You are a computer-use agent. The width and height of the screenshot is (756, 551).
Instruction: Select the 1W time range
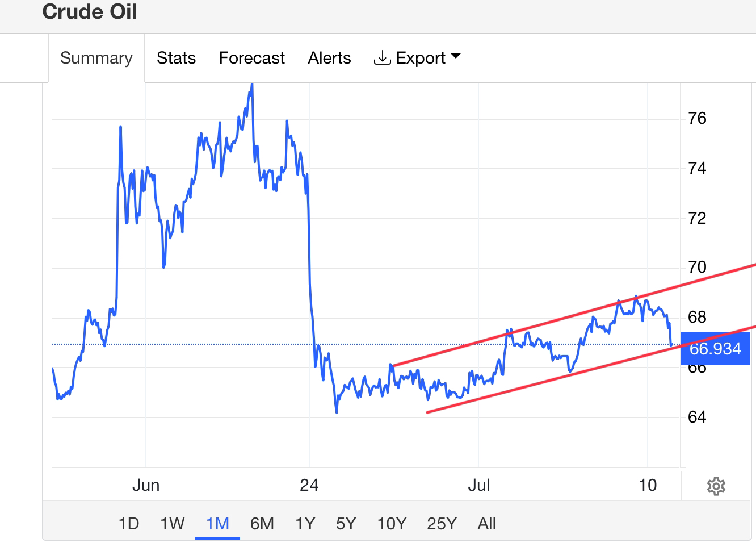click(x=173, y=523)
